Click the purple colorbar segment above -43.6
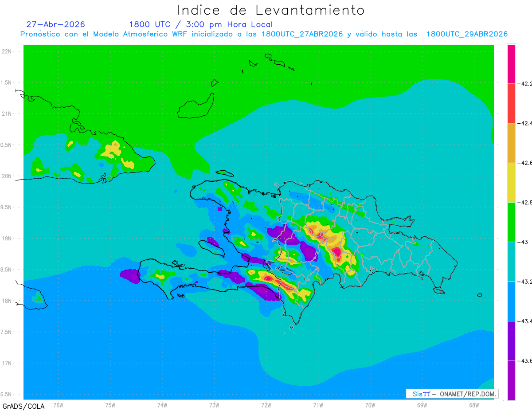Image resolution: width=532 pixels, height=411 pixels. [x=511, y=341]
